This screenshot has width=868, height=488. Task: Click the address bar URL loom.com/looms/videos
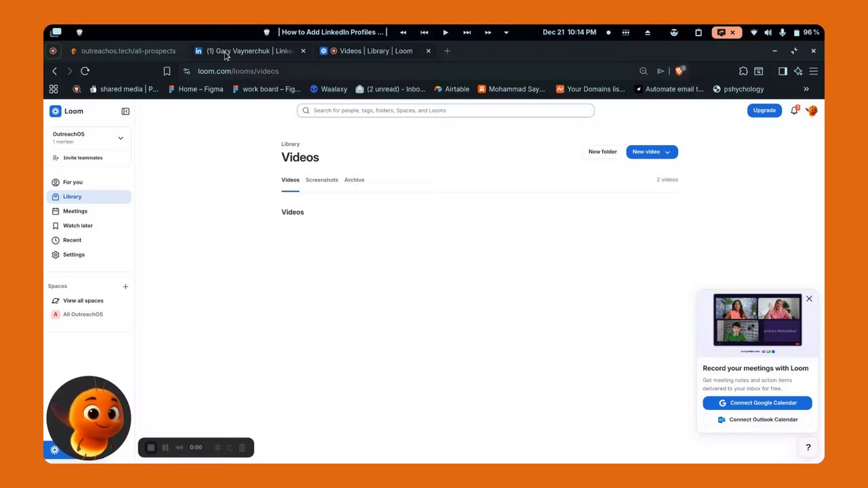[x=238, y=71]
